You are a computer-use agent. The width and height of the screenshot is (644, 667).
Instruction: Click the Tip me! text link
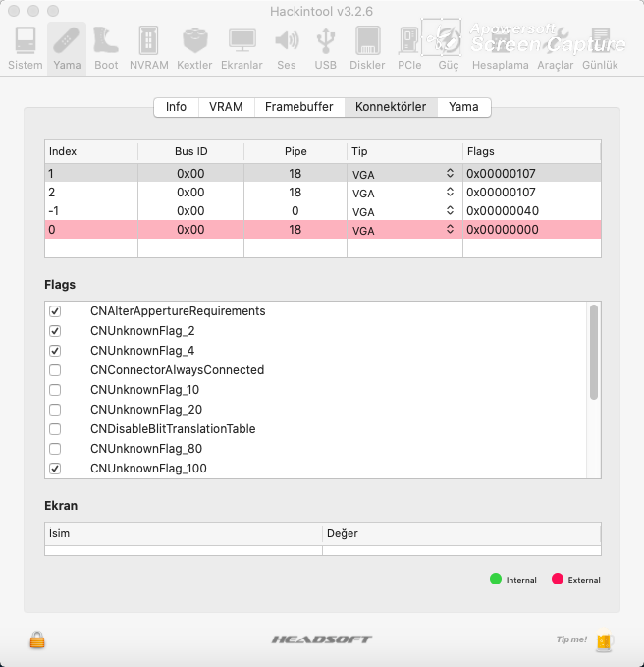pyautogui.click(x=571, y=639)
